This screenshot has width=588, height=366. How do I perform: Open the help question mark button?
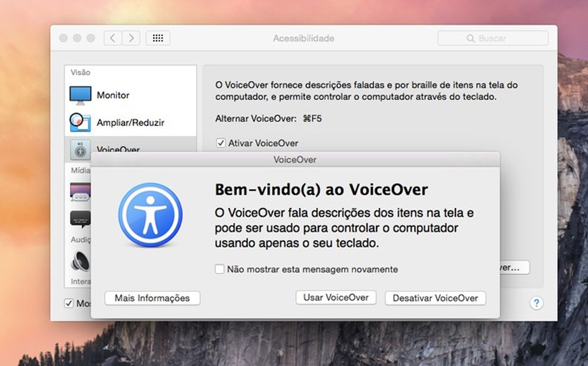pyautogui.click(x=536, y=303)
